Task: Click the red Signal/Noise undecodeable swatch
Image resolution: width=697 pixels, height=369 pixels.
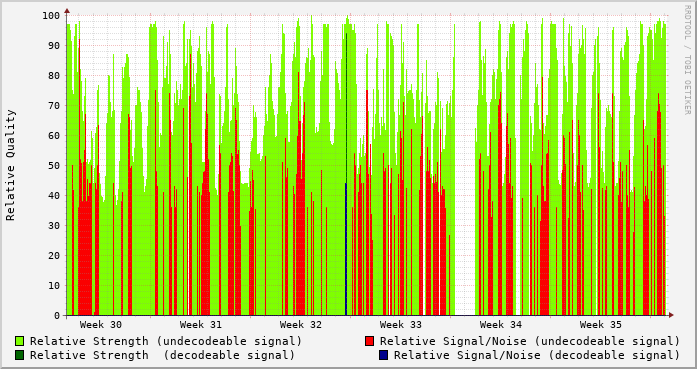Action: [369, 341]
